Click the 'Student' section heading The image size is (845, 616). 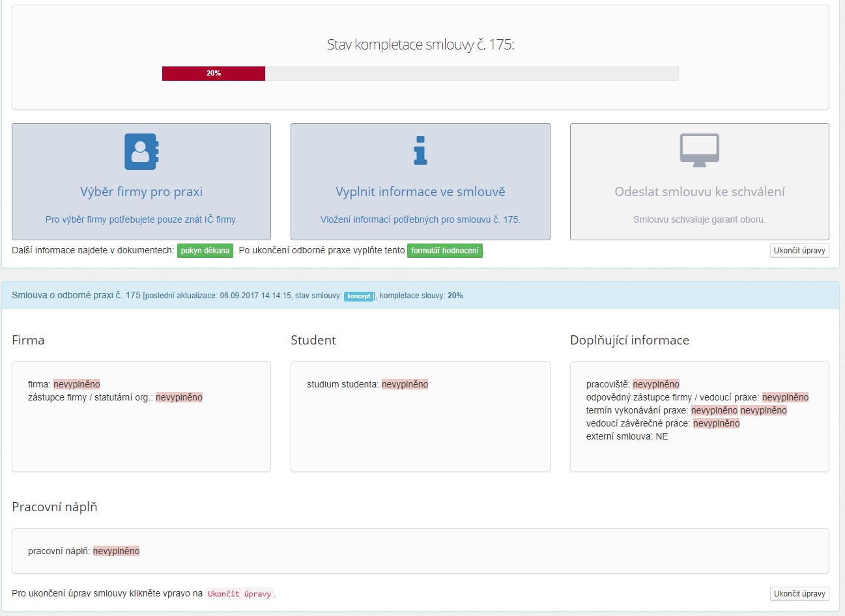click(313, 340)
